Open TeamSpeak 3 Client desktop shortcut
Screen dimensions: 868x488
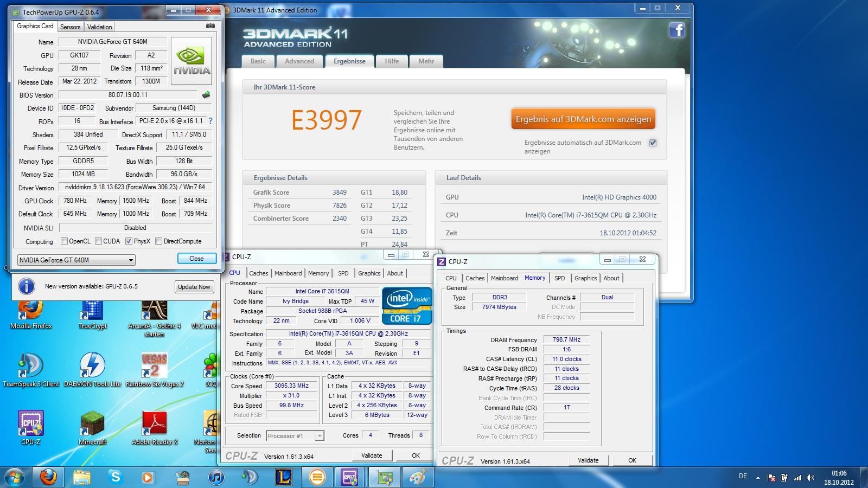tap(31, 370)
